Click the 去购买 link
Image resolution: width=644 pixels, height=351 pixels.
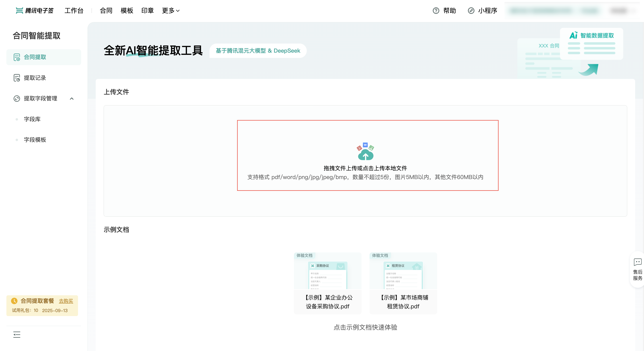[x=66, y=301]
